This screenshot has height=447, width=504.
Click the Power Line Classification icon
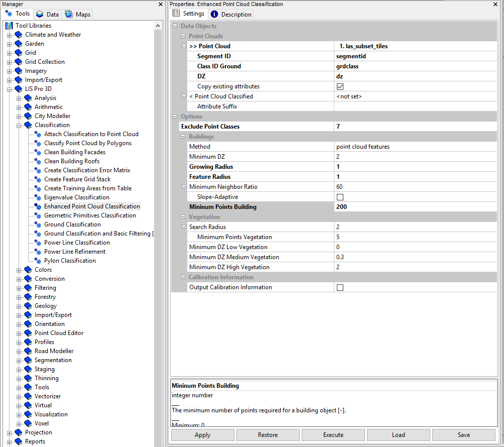pyautogui.click(x=38, y=243)
